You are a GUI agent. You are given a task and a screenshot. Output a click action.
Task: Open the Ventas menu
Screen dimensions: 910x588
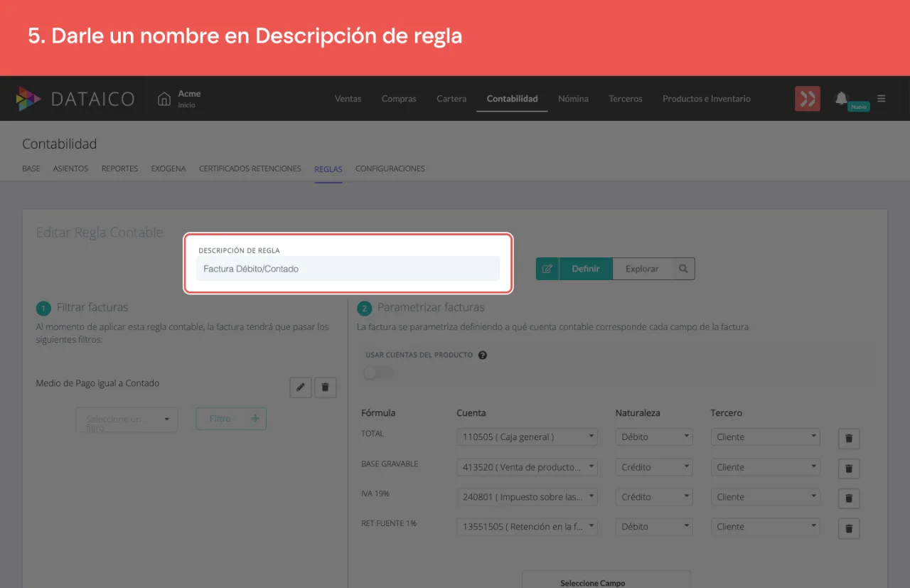point(348,99)
